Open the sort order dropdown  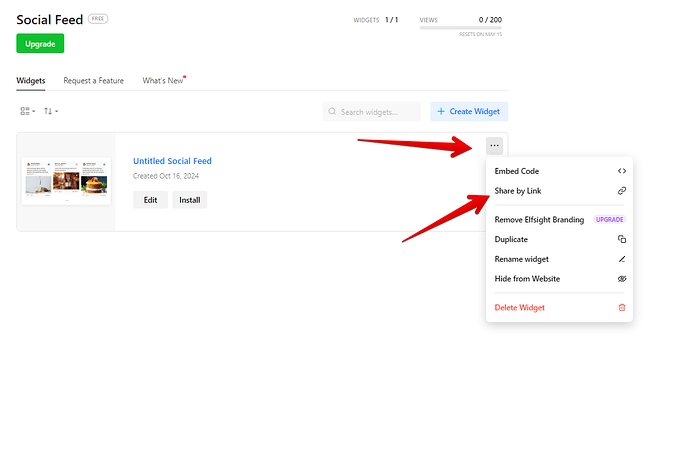pos(51,111)
